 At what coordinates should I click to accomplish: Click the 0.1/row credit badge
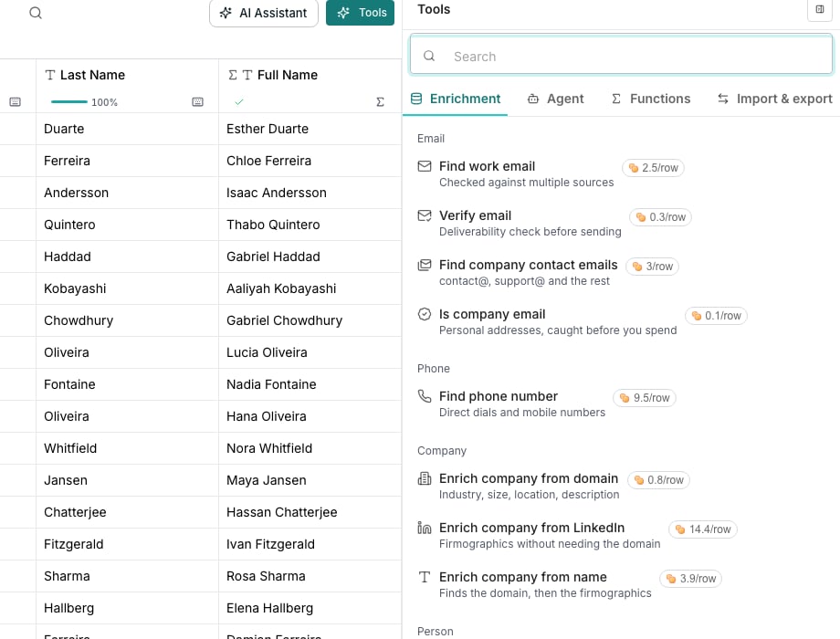tap(716, 316)
